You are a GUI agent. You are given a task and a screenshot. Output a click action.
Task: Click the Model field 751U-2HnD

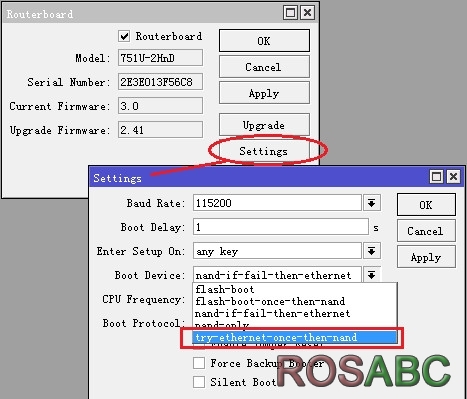[x=160, y=58]
